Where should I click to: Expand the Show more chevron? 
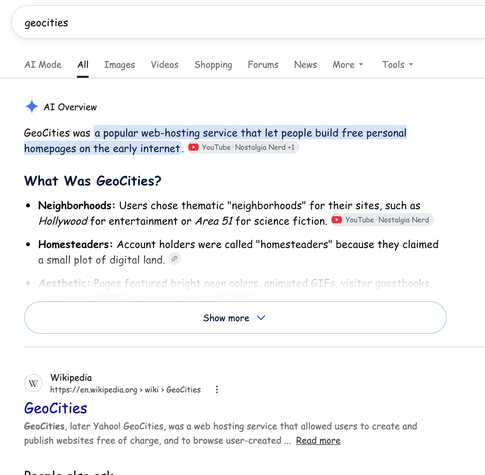[261, 318]
